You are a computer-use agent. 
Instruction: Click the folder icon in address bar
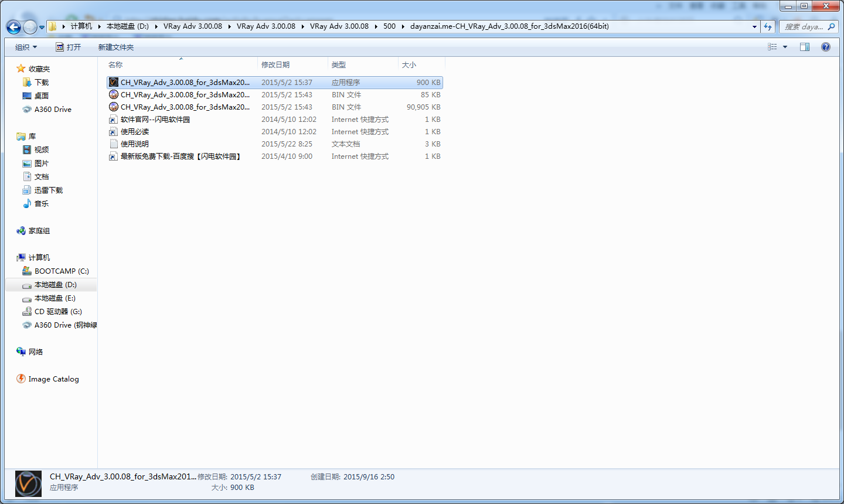(53, 26)
